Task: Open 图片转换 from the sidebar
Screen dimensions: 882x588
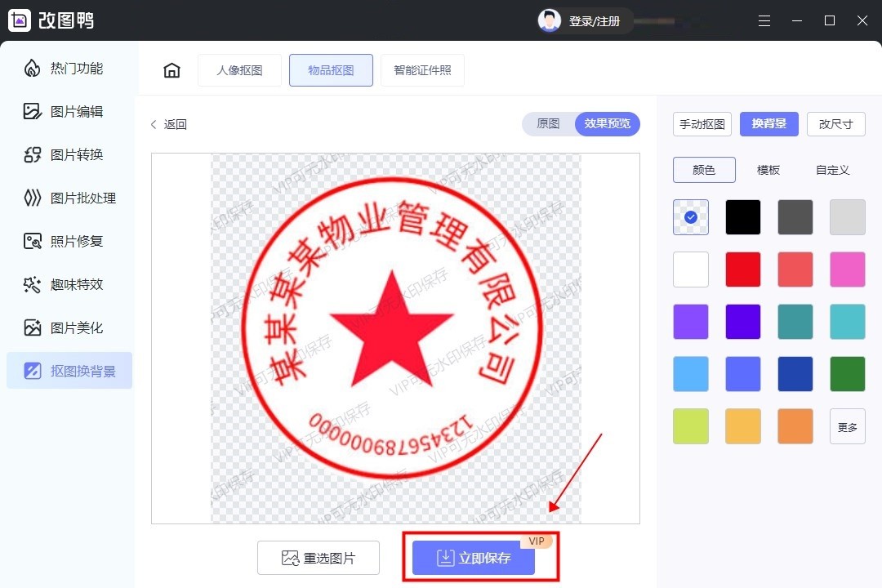Action: (x=69, y=154)
